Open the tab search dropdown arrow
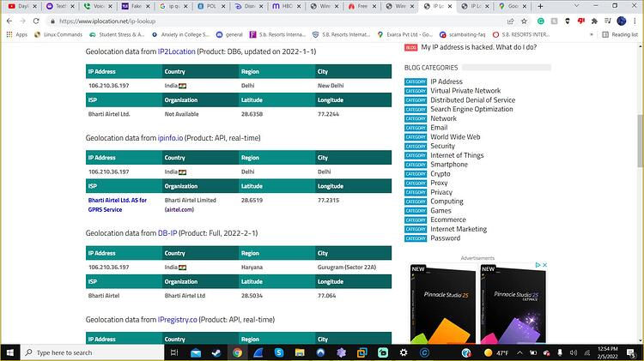644x361 pixels. [x=576, y=6]
